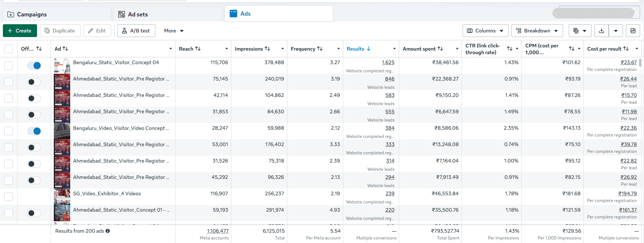Sort by Off/On column arrows

tap(39, 48)
